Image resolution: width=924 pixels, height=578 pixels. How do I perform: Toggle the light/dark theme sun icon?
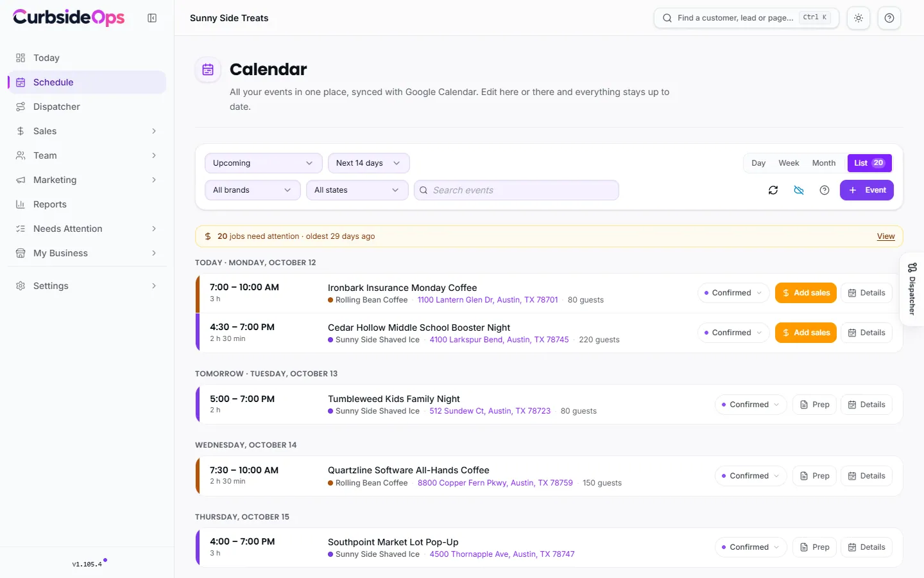pyautogui.click(x=859, y=18)
